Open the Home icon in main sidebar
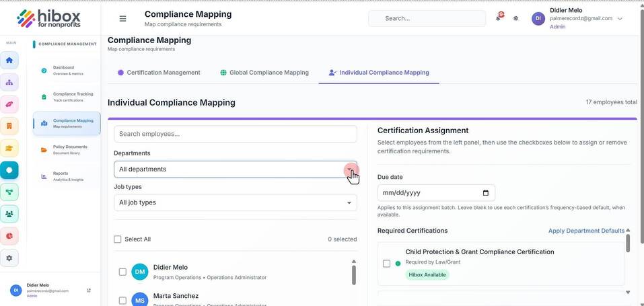The width and height of the screenshot is (644, 306). click(9, 61)
